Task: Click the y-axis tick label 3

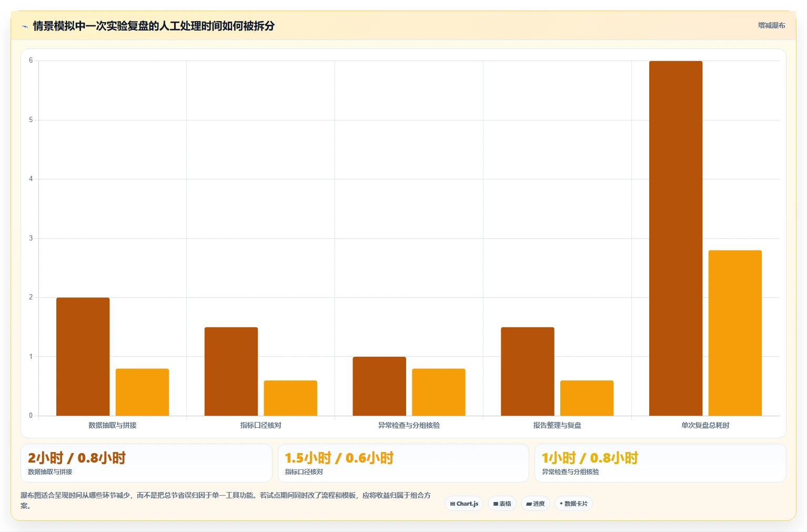Action: 31,238
